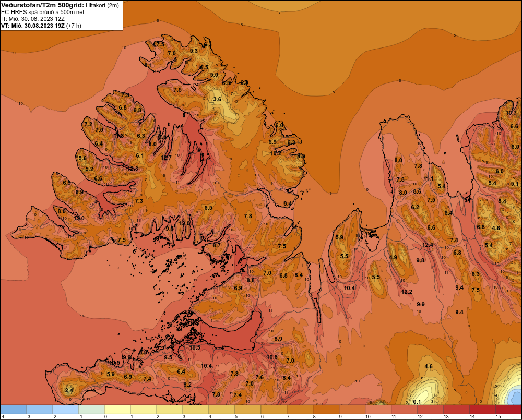The width and height of the screenshot is (522, 420).
Task: Click the '13' label on the color scale
Action: (x=446, y=417)
